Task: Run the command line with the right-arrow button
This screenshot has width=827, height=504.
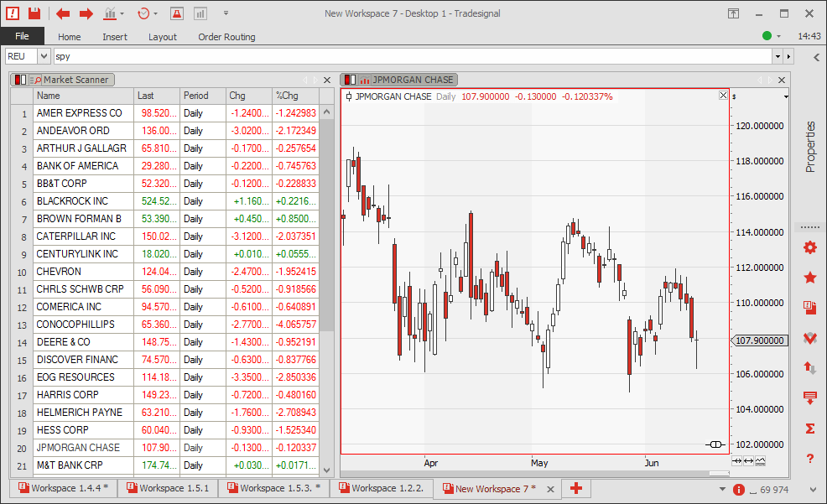Action: [788, 56]
